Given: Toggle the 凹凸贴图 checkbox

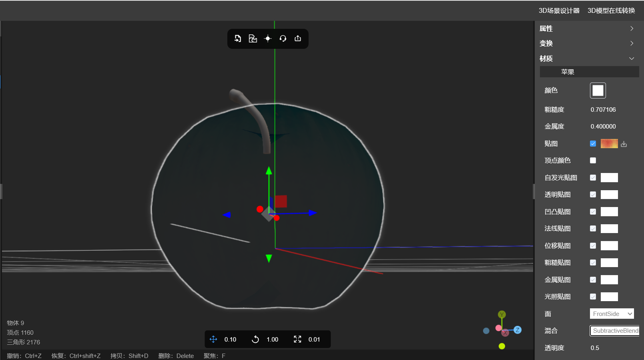Looking at the screenshot, I should (593, 211).
